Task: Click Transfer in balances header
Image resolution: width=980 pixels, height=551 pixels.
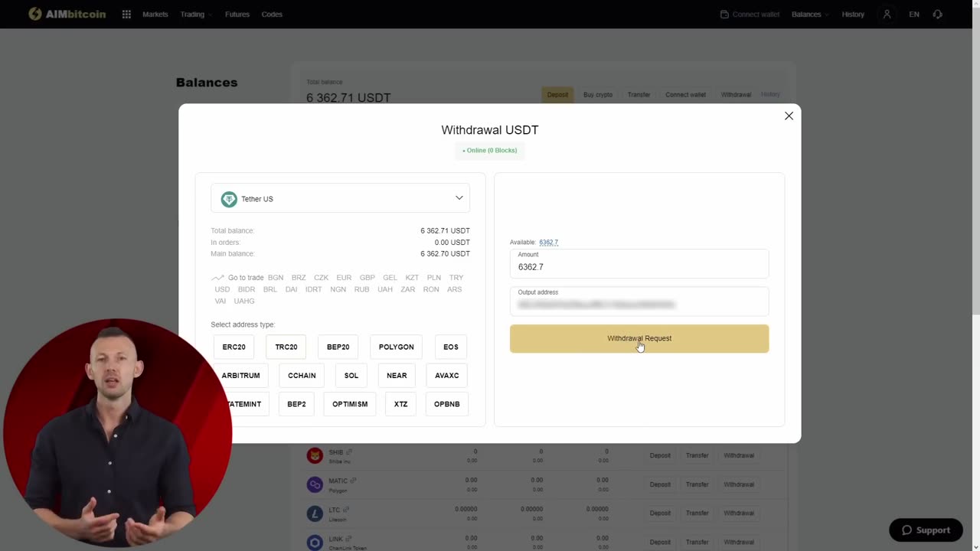Action: pos(639,94)
